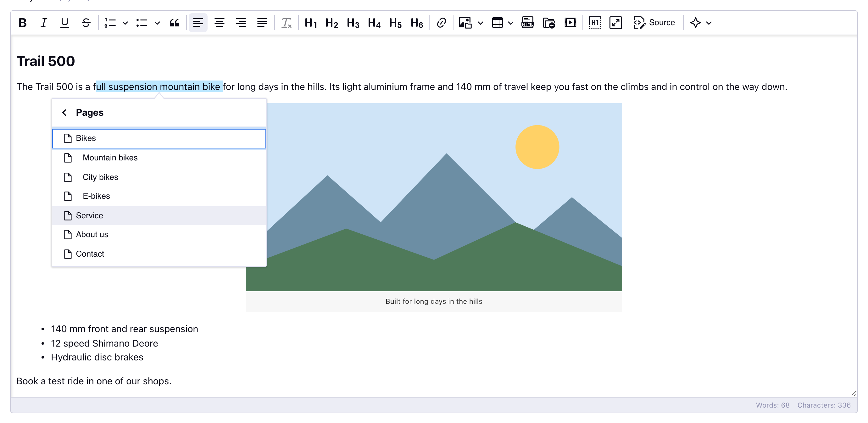Select the About us page

pos(159,235)
